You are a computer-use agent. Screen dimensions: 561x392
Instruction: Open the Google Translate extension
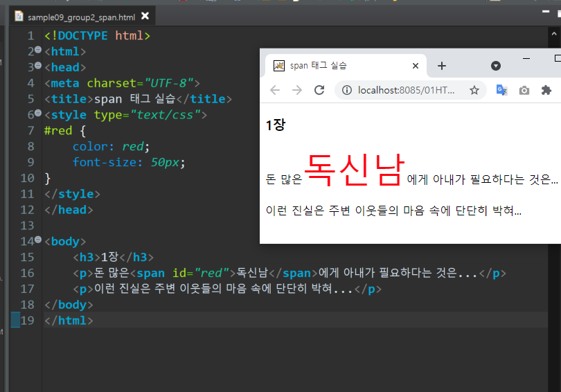pyautogui.click(x=501, y=90)
